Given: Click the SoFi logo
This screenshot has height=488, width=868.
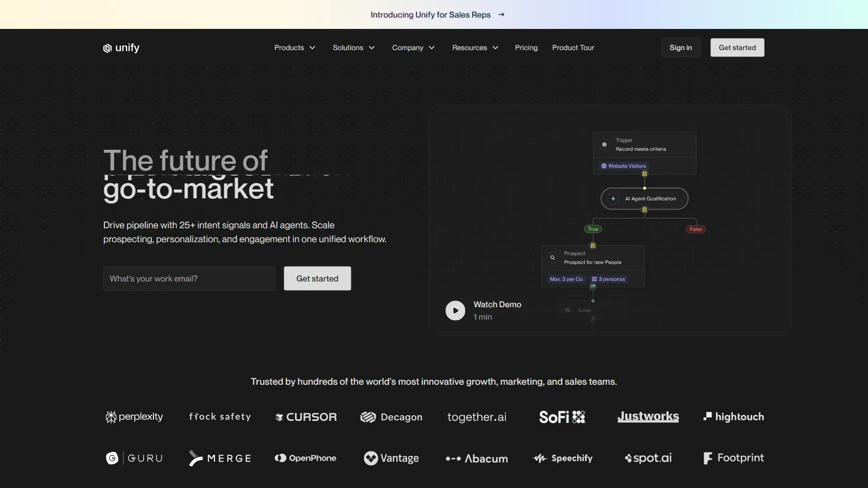Looking at the screenshot, I should click(562, 417).
